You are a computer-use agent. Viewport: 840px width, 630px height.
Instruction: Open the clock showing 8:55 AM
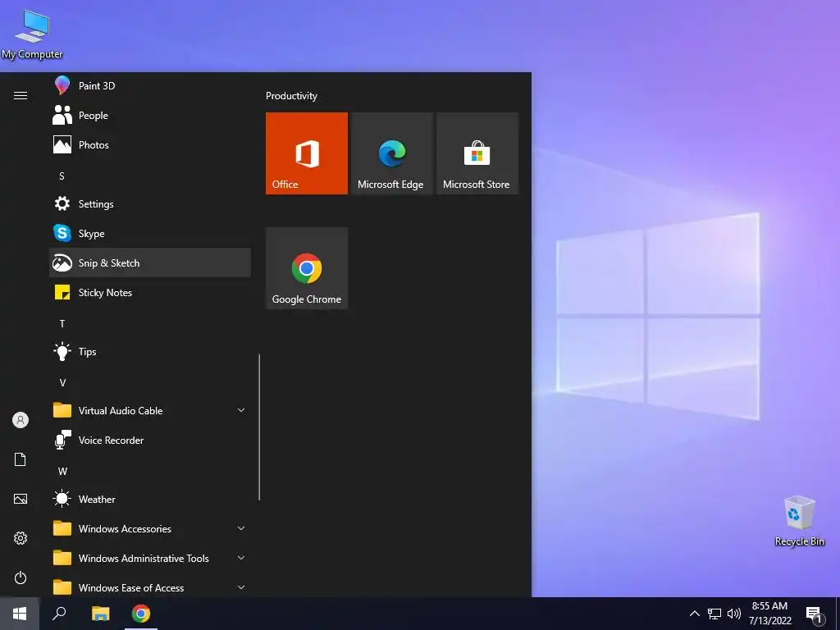769,614
